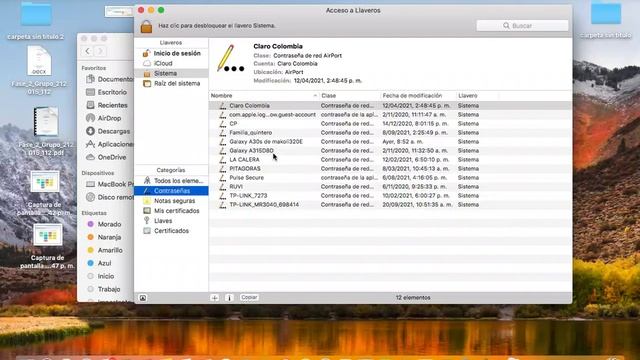The image size is (640, 360).
Task: Select the Familia_quintero entry
Action: click(x=390, y=133)
